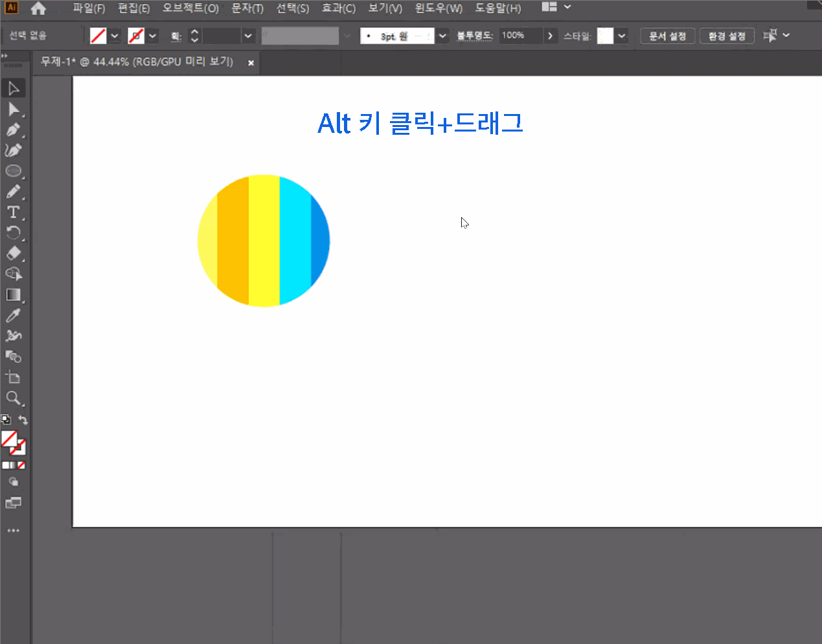Select the Eyedropper tool
This screenshot has width=822, height=644.
pyautogui.click(x=14, y=315)
